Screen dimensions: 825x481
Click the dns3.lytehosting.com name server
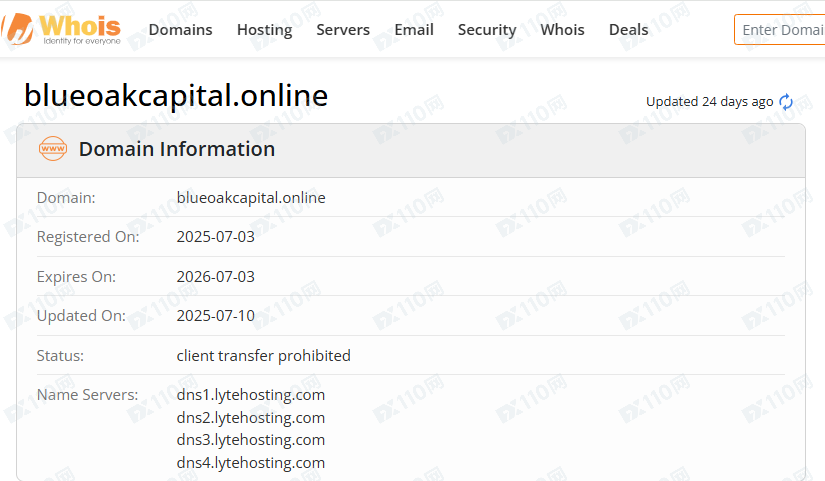[x=251, y=440]
